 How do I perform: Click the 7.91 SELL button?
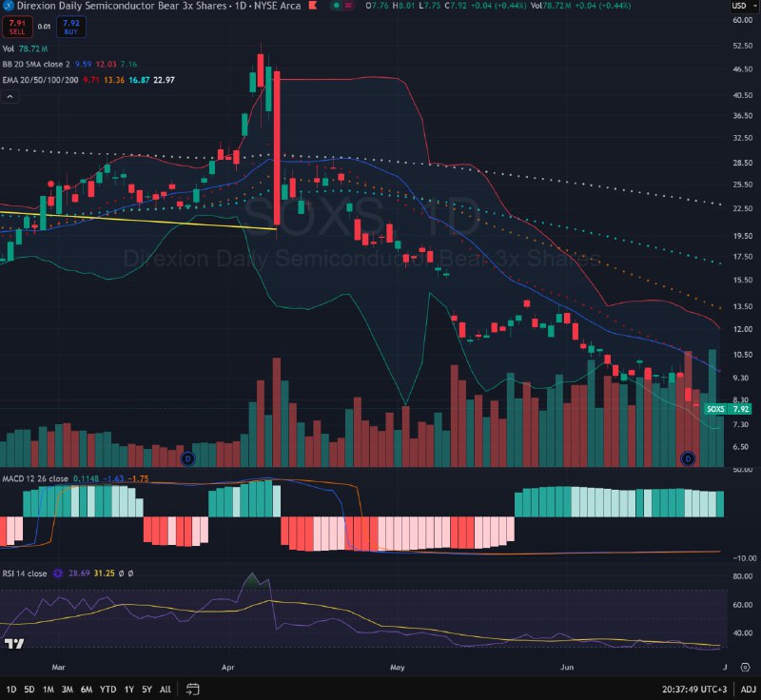17,27
